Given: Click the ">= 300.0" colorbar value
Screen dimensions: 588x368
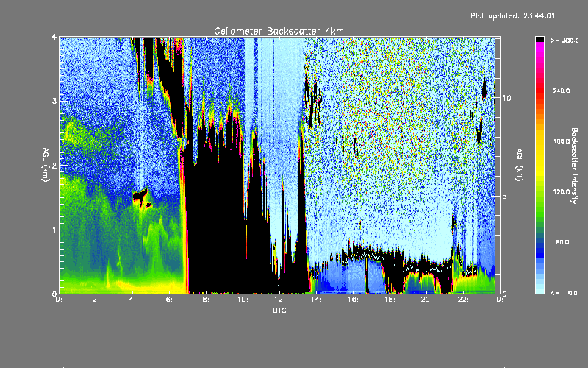Looking at the screenshot, I should (564, 40).
